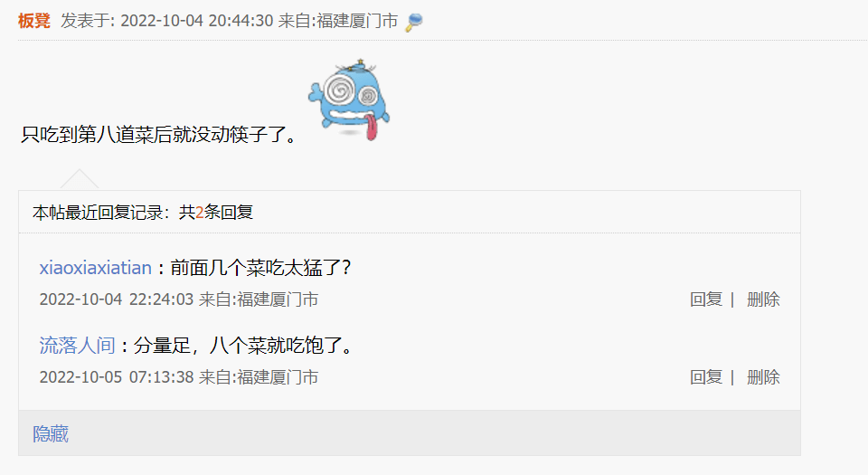Click the orange reply count 2
Image resolution: width=868 pixels, height=475 pixels.
click(199, 213)
